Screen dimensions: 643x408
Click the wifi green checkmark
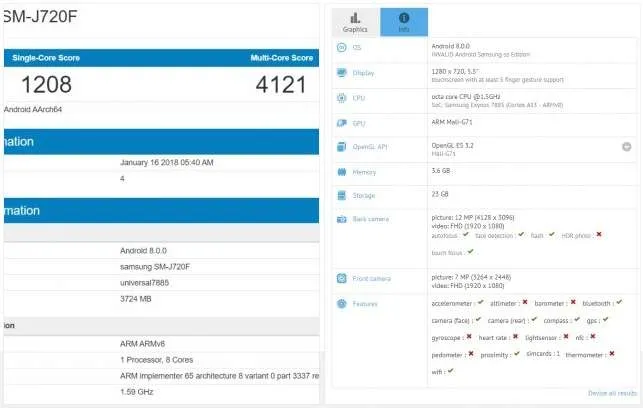click(450, 370)
